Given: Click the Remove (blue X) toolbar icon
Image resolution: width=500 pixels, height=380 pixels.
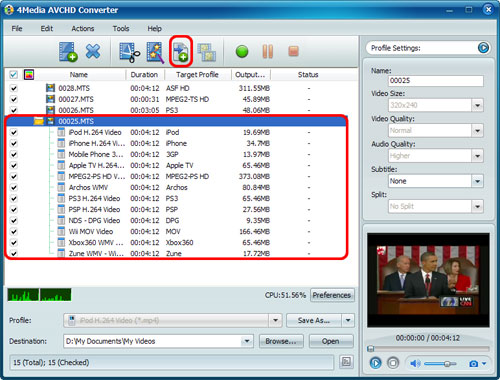Looking at the screenshot, I should coord(93,51).
